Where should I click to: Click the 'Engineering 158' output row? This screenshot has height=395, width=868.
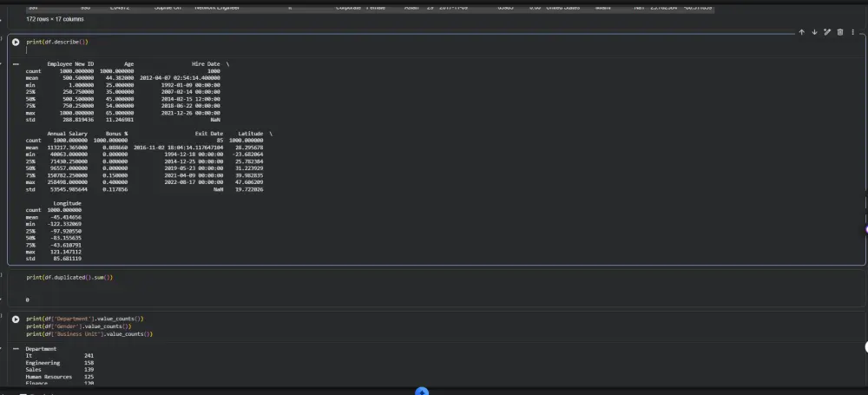coord(59,363)
